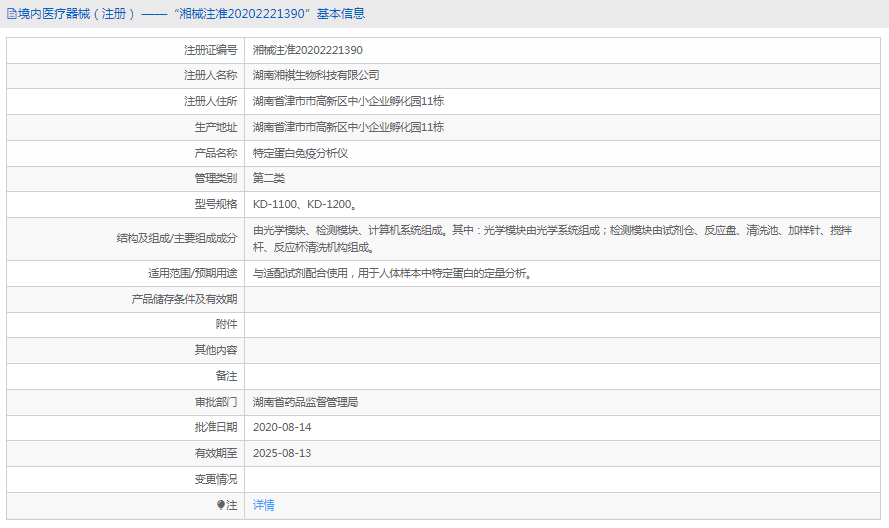Select product name 特定蛋白免疫分析仪

coord(300,154)
